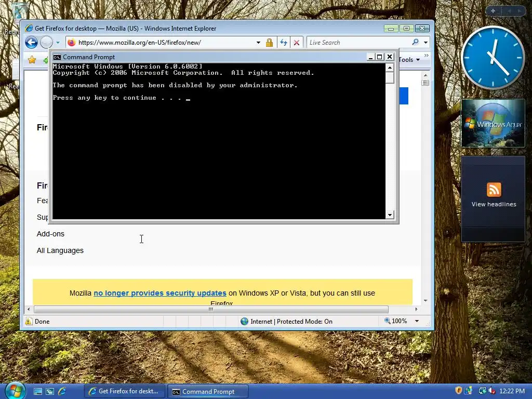The width and height of the screenshot is (532, 399).
Task: Click the 'command prompt has been disabled' message
Action: (175, 85)
